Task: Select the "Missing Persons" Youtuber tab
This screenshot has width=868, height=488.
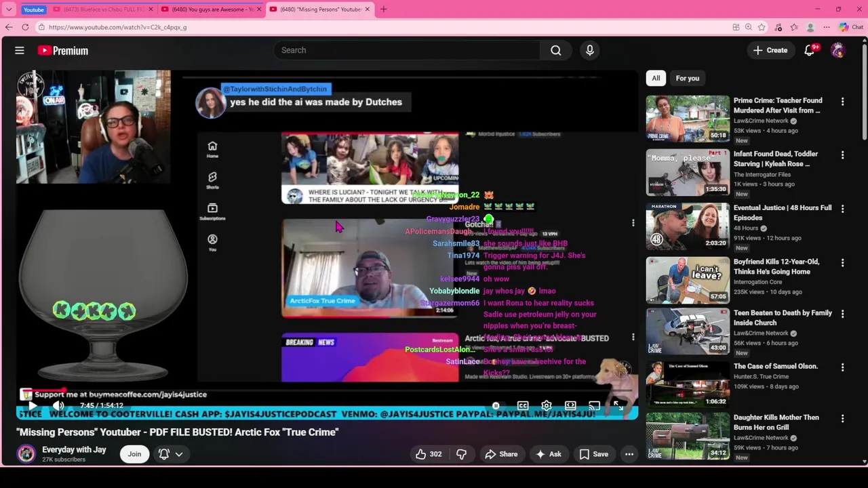Action: pyautogui.click(x=319, y=9)
